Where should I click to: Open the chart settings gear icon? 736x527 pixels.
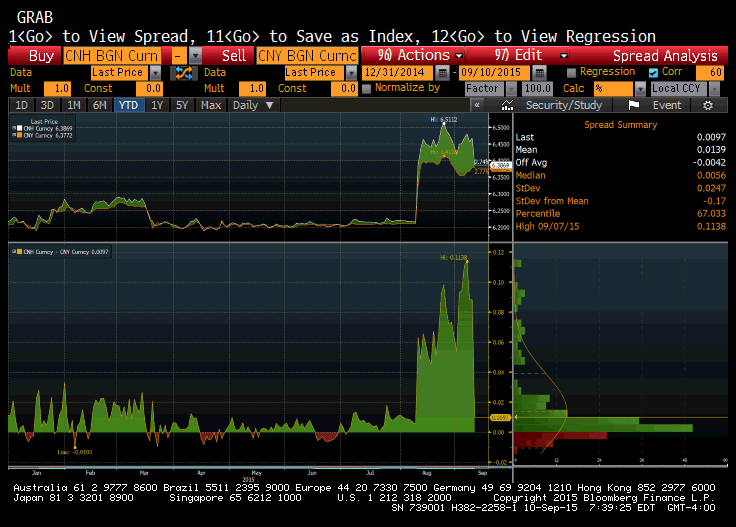[707, 105]
